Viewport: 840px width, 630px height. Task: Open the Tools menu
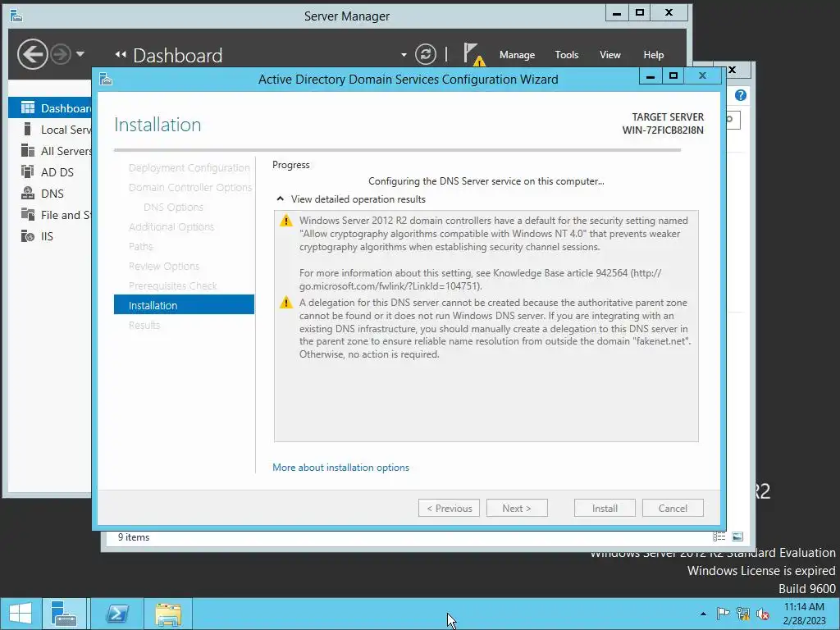(x=566, y=55)
